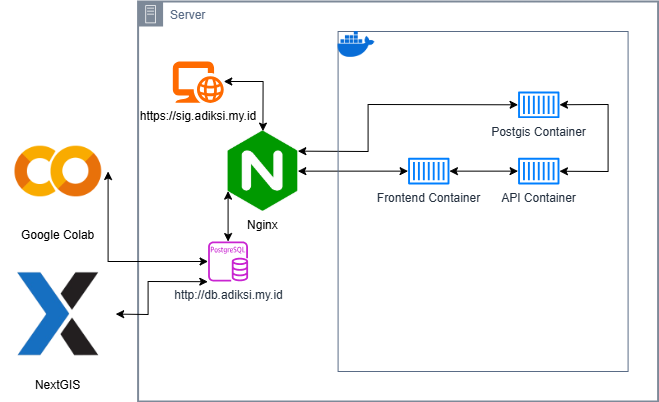
Task: Select the "Frontend Container" text label
Action: tap(428, 198)
